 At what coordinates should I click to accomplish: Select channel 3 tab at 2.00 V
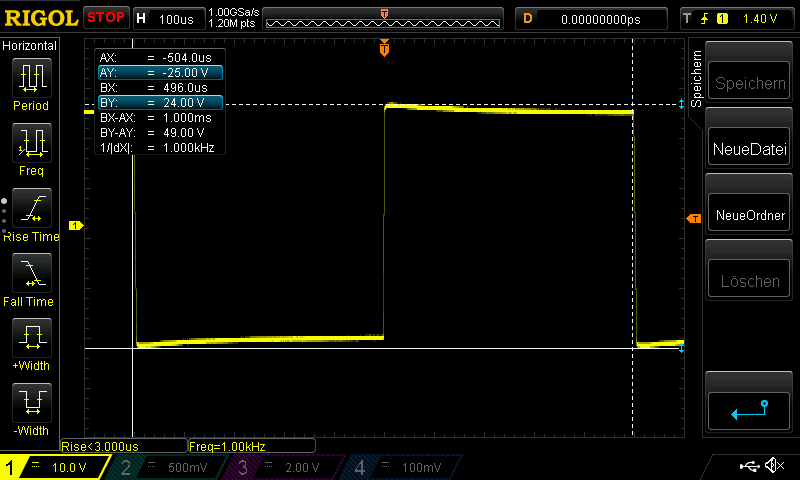tap(283, 467)
